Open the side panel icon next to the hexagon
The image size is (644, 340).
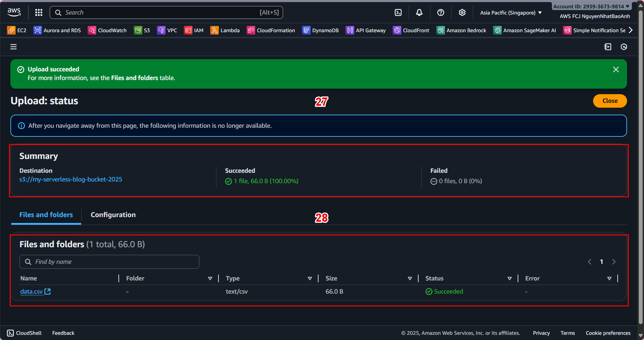(x=608, y=47)
